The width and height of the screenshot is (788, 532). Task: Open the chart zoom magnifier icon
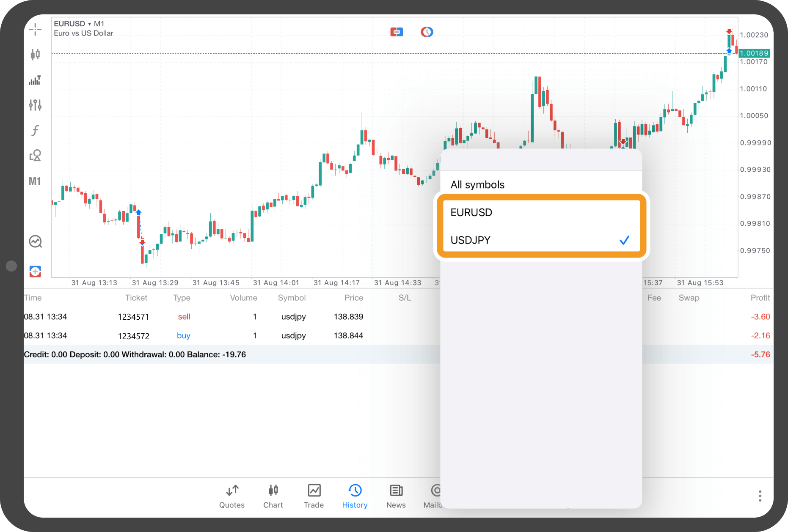point(35,241)
